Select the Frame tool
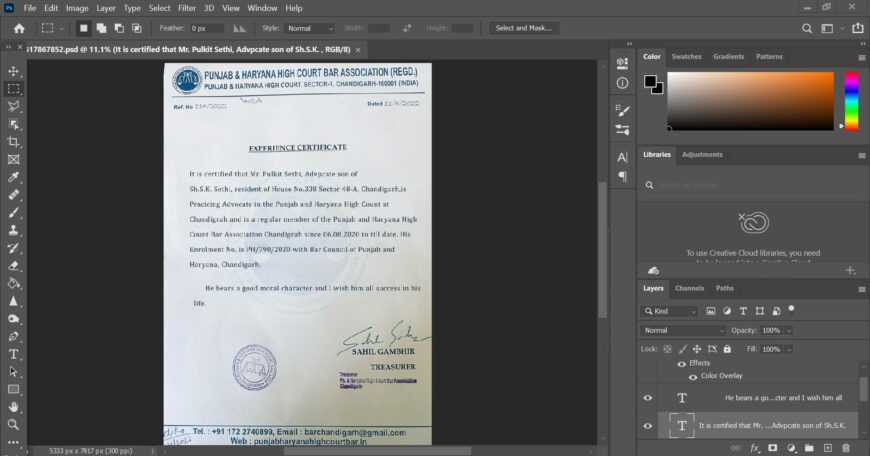This screenshot has height=456, width=870. [13, 160]
